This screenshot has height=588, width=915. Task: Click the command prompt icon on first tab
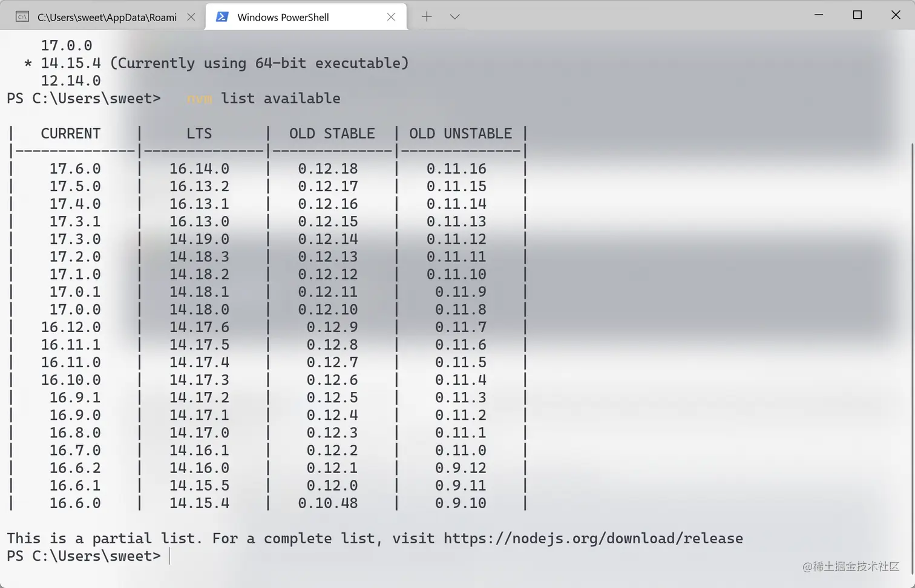point(22,16)
